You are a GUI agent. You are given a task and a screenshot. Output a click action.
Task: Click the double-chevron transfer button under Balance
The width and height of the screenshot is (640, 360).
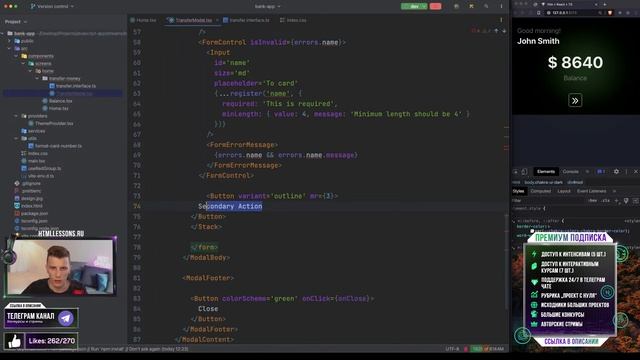tap(575, 100)
